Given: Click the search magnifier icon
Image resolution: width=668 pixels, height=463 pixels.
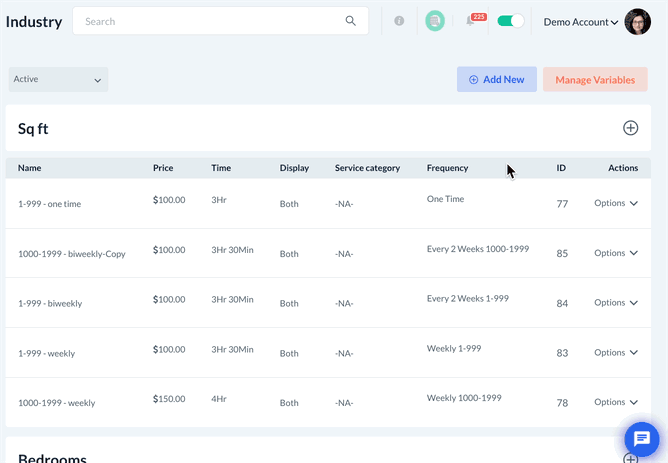Looking at the screenshot, I should [350, 21].
